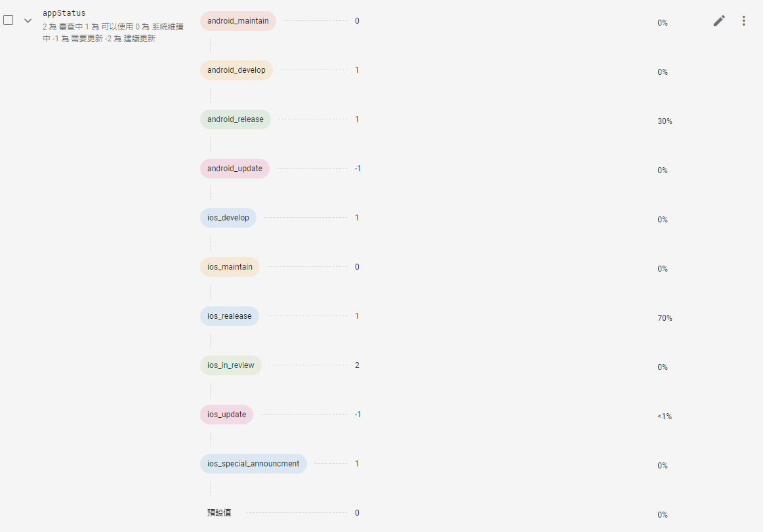
Task: Click the 預設值 default value label
Action: point(219,513)
